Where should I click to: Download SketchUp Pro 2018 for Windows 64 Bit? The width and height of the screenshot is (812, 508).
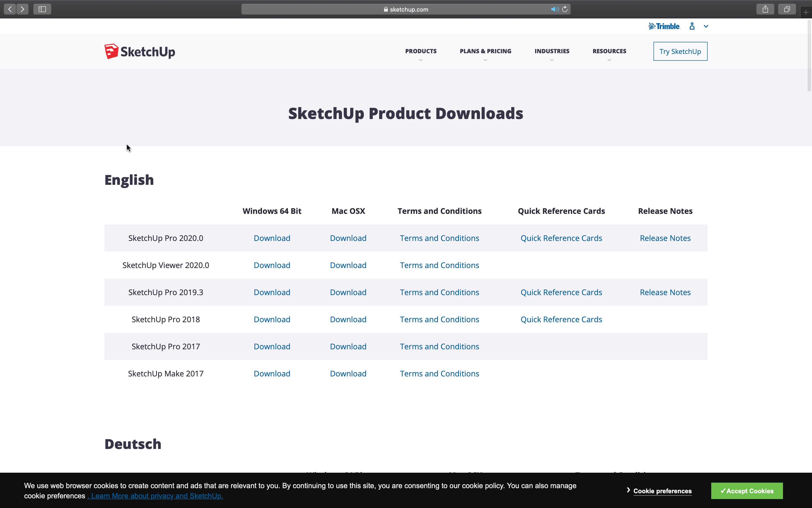point(272,320)
